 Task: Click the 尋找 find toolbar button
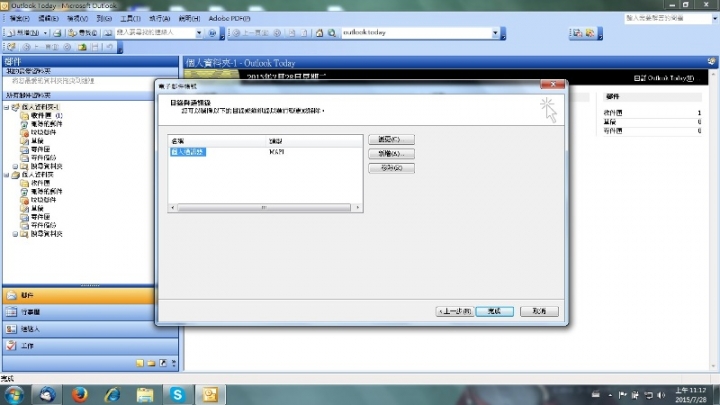pos(83,33)
